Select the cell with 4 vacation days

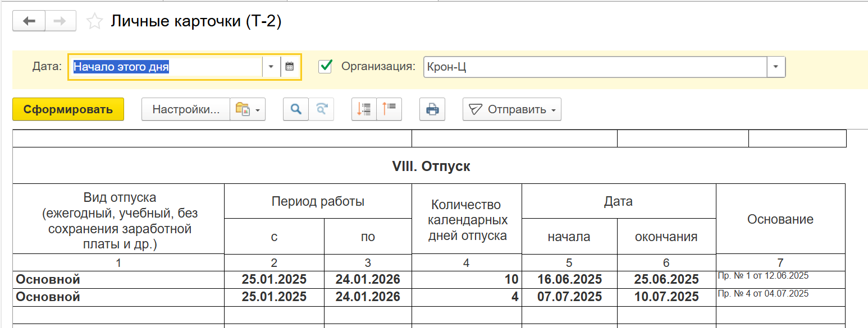coord(467,297)
